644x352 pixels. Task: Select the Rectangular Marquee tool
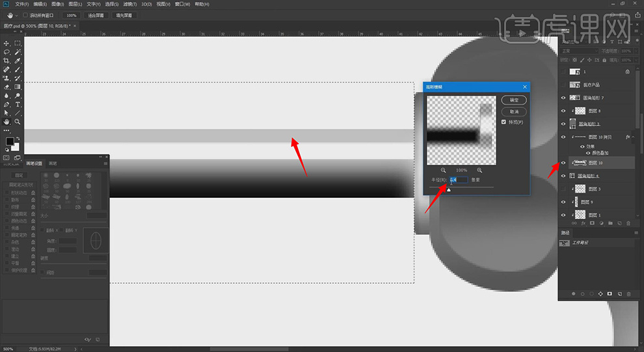click(x=18, y=43)
